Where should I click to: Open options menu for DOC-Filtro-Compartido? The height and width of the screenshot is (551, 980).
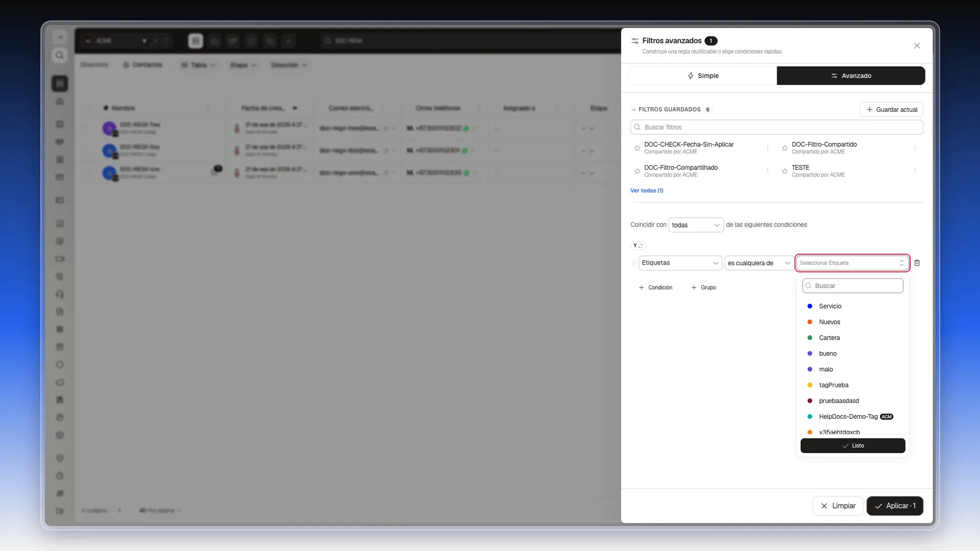pyautogui.click(x=915, y=147)
